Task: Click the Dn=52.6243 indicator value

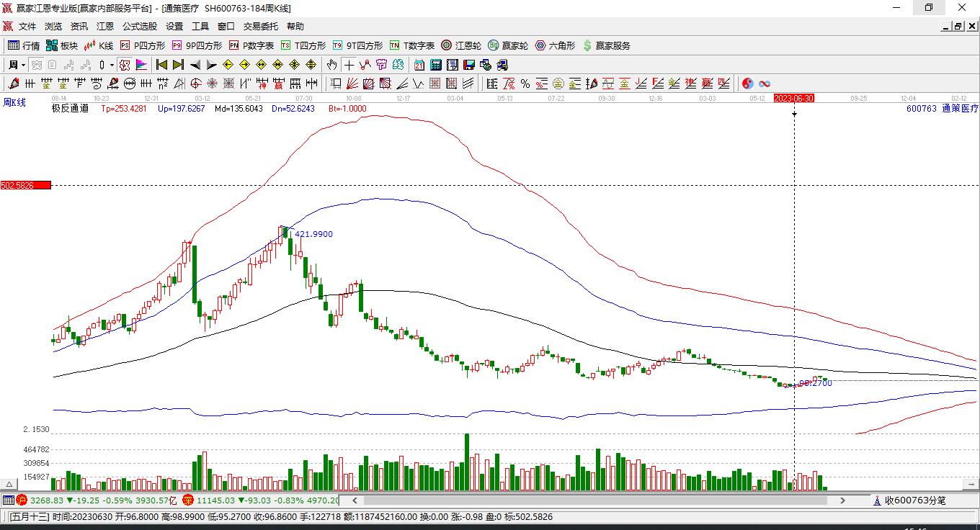Action: coord(293,109)
